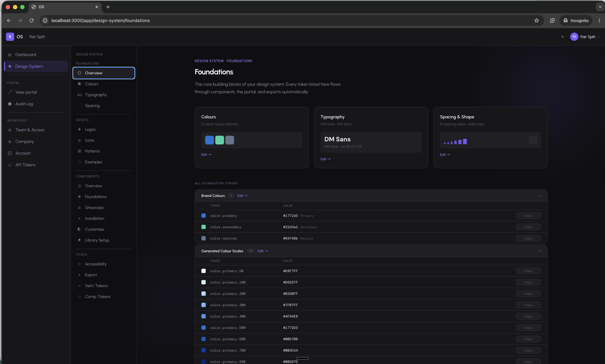This screenshot has height=364, width=605.
Task: Open the Spacing section
Action: (x=104, y=105)
